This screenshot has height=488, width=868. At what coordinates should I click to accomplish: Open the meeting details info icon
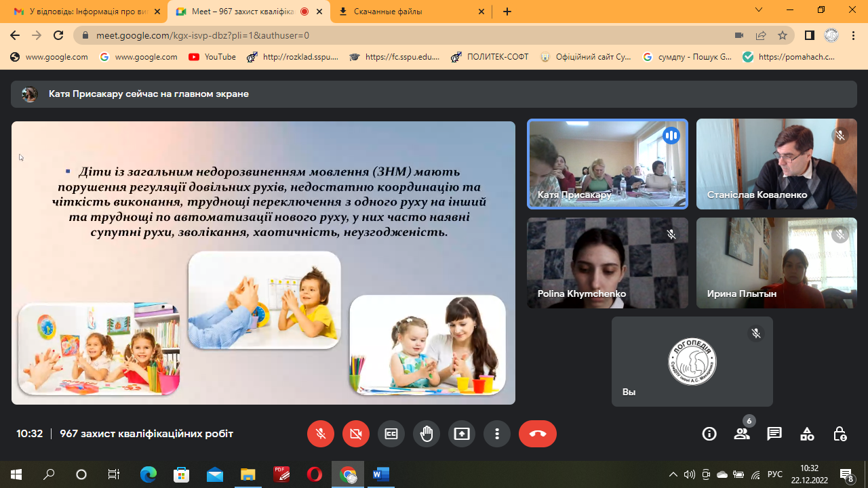tap(709, 434)
